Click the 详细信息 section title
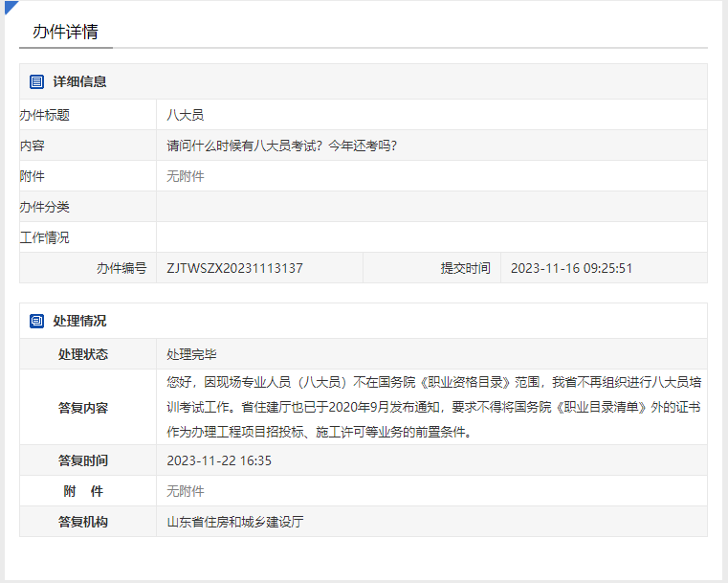 pyautogui.click(x=79, y=82)
